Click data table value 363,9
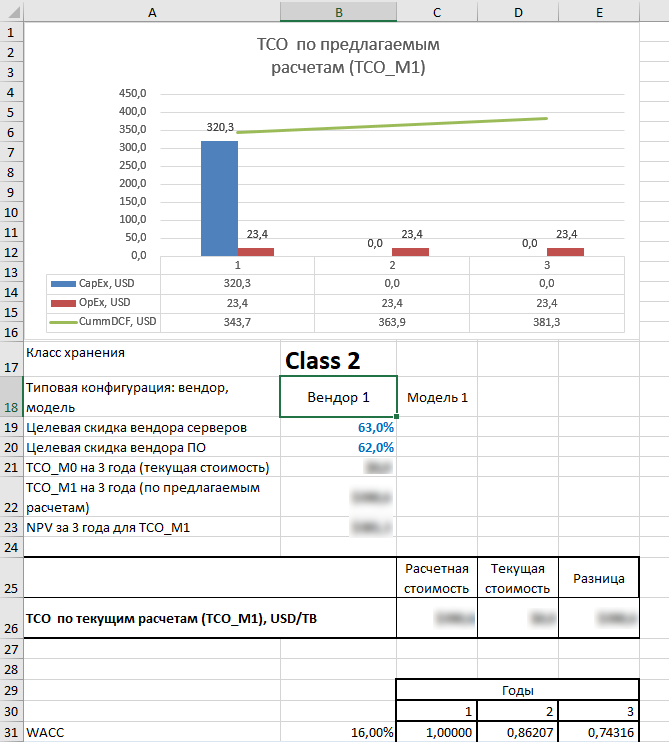Viewport: 669px width, 742px height. 392,322
